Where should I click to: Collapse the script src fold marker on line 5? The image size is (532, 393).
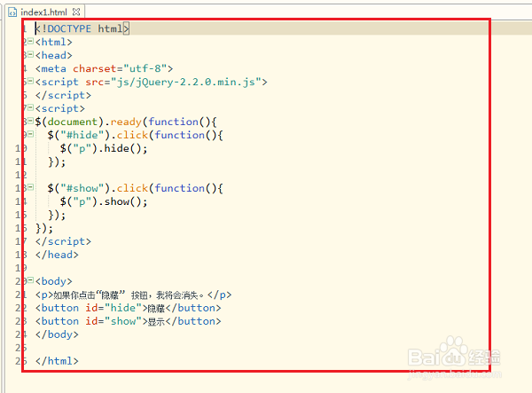point(30,81)
